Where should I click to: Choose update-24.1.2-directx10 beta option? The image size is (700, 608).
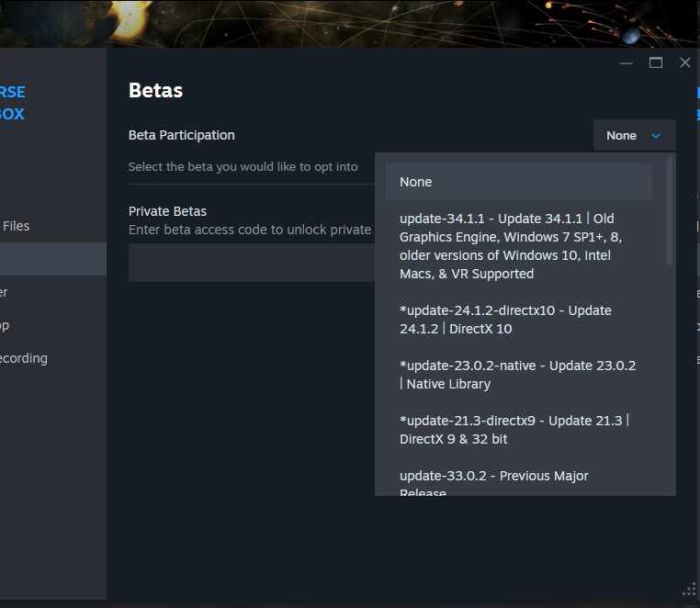click(x=518, y=320)
